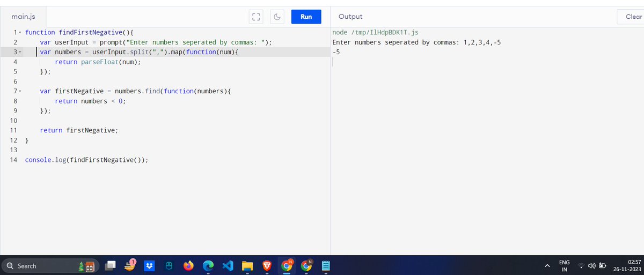644x275 pixels.
Task: Click the console.log(findFirstNegative()) line
Action: [x=86, y=160]
